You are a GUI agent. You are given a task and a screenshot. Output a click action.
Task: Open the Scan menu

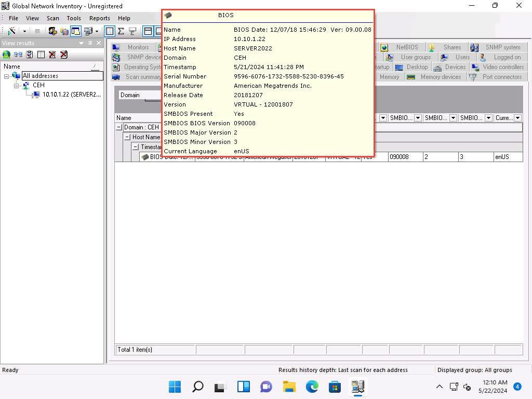click(53, 18)
